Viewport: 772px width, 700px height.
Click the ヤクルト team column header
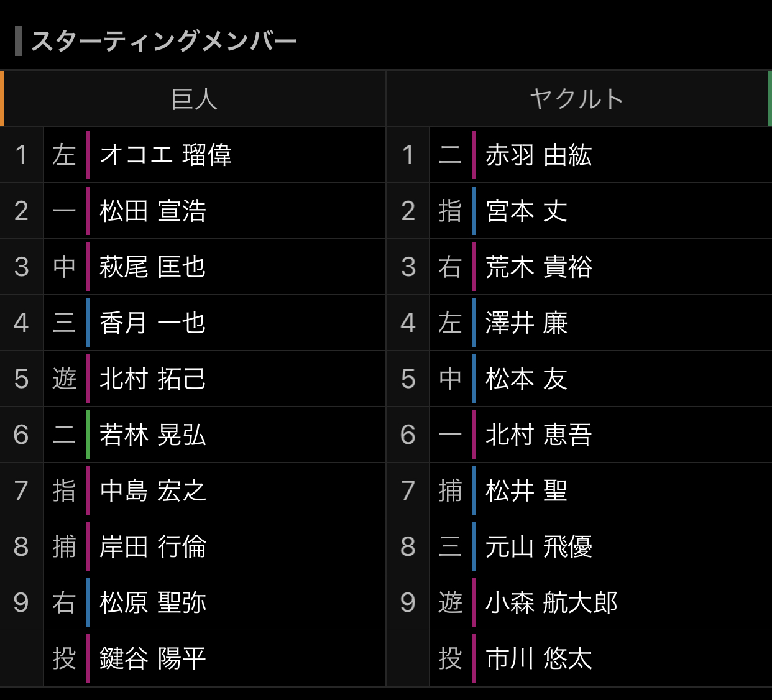pyautogui.click(x=577, y=99)
